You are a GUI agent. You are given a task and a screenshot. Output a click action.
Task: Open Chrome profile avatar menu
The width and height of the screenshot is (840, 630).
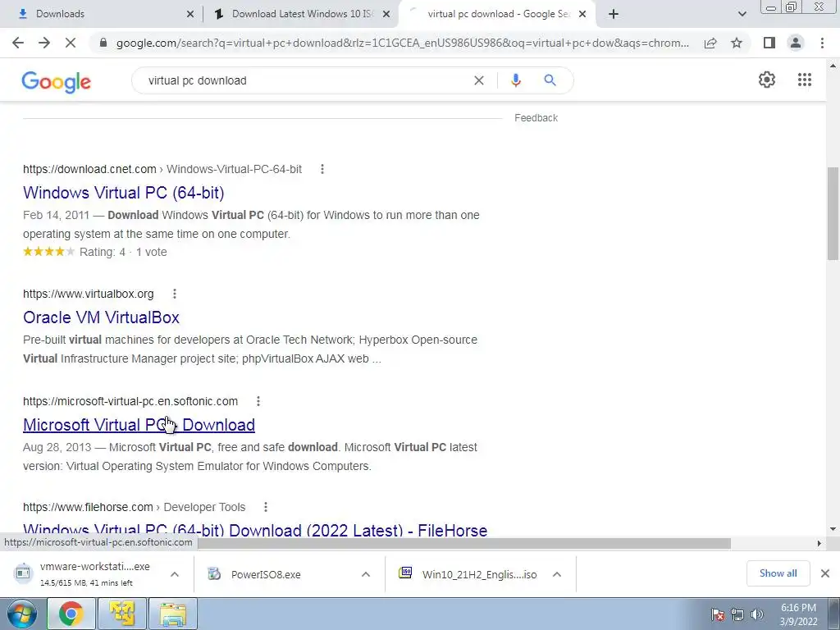click(796, 43)
